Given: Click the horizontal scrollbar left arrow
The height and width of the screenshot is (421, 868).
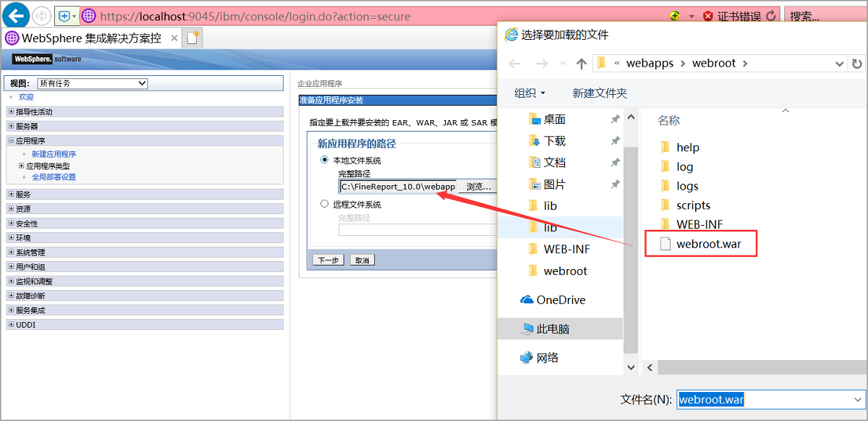Looking at the screenshot, I should (650, 368).
